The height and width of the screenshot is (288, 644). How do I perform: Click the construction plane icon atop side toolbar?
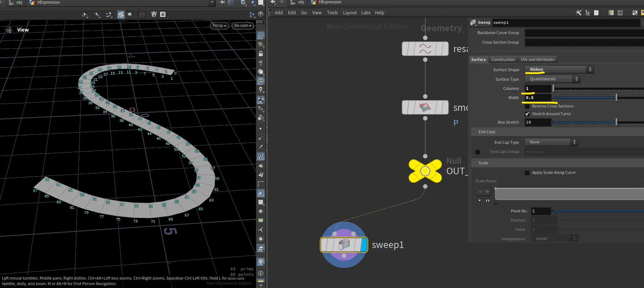(261, 36)
